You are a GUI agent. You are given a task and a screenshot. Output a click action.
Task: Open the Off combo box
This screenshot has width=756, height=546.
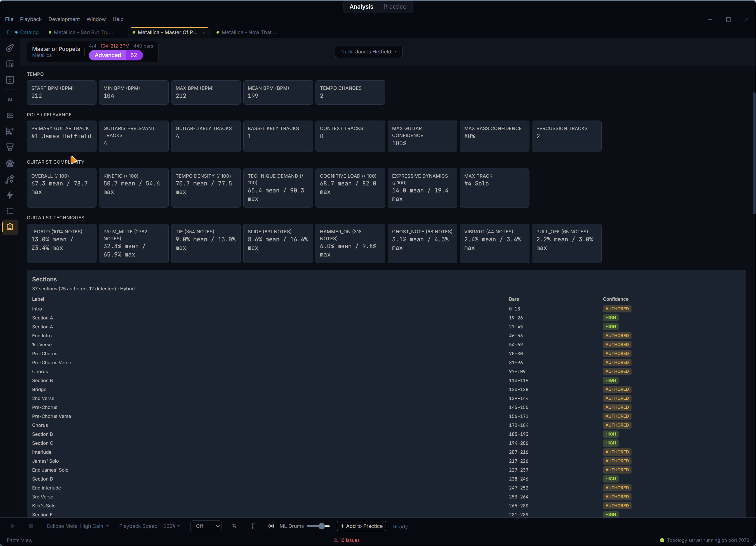click(206, 526)
